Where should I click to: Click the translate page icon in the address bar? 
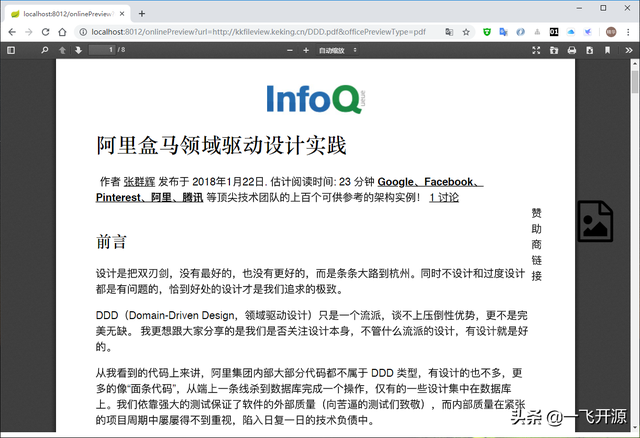coord(449,32)
